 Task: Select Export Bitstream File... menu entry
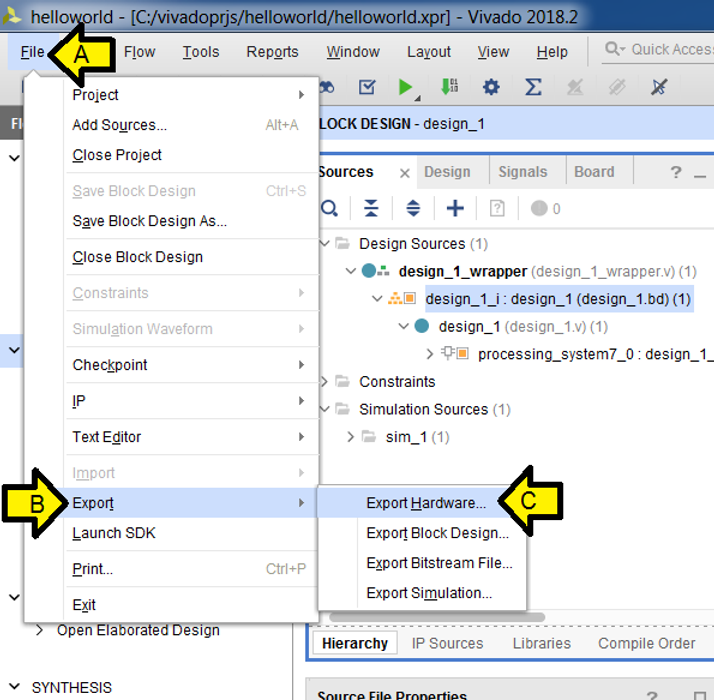pos(439,563)
